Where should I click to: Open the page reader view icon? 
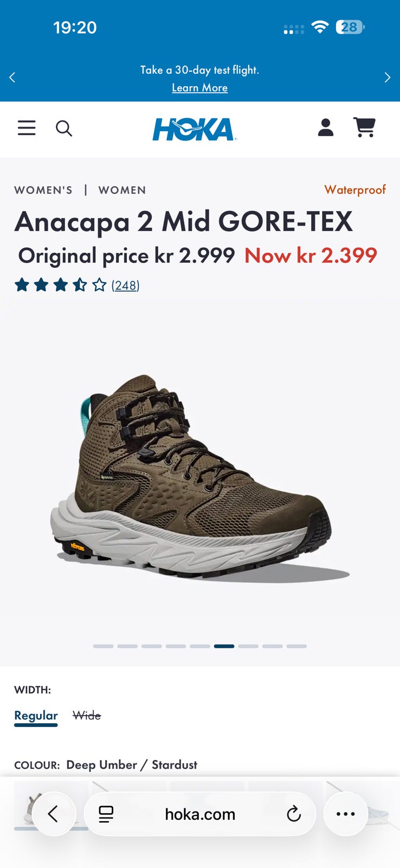pyautogui.click(x=106, y=814)
